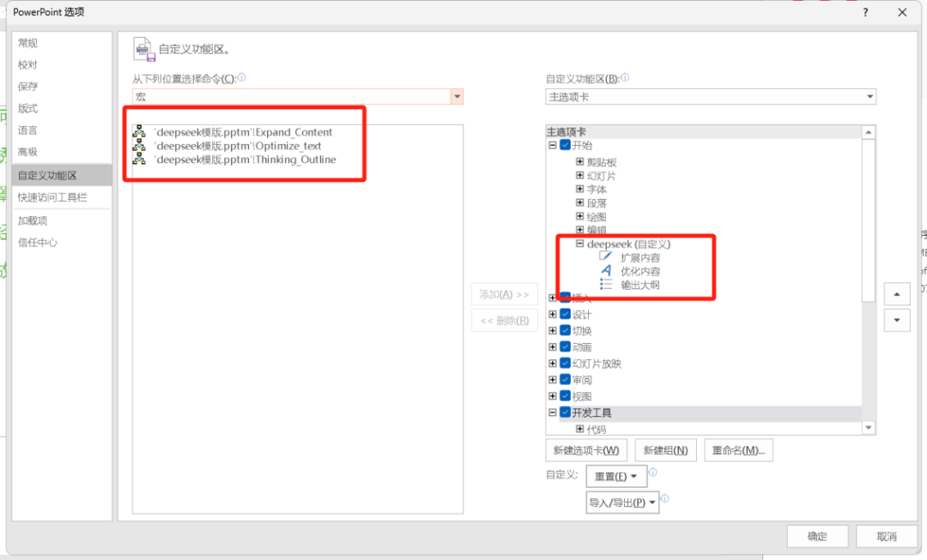Click the 确定 button

pos(818,536)
